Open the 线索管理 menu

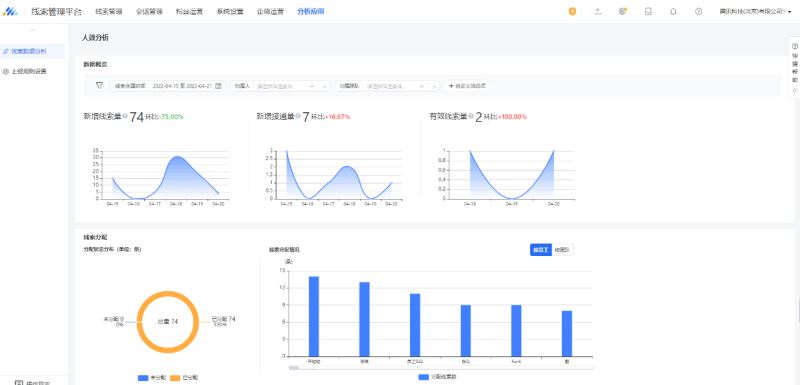click(109, 12)
